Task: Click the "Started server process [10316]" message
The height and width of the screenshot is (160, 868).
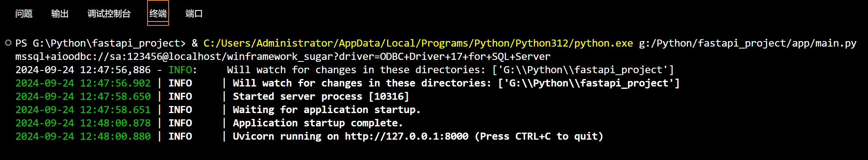Action: coord(320,97)
